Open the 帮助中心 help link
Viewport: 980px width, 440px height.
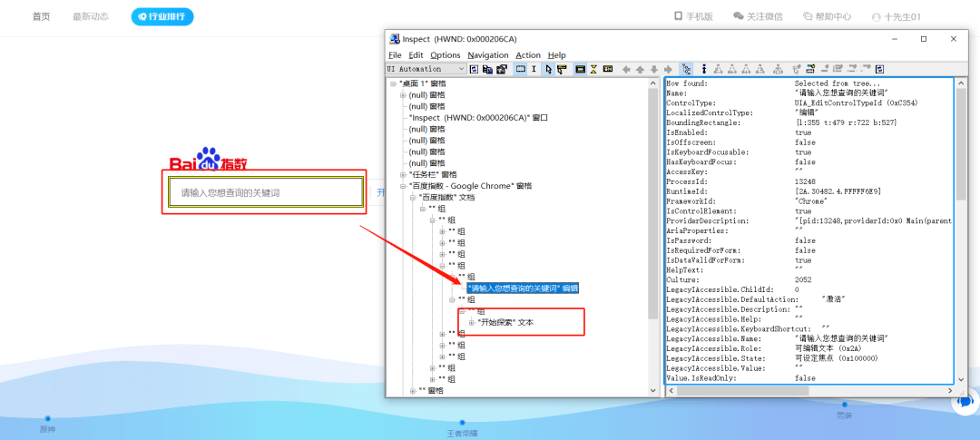[826, 16]
